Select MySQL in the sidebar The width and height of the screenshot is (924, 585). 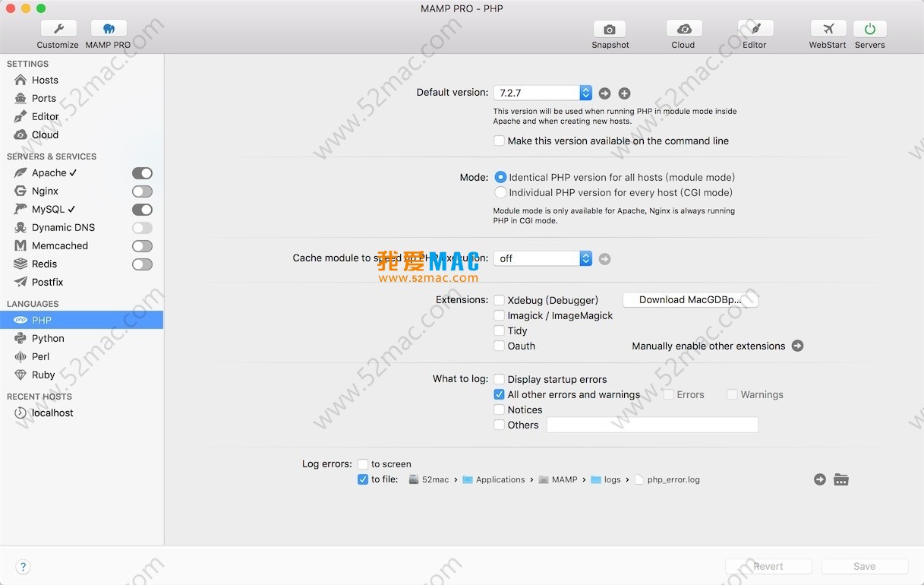(x=50, y=209)
